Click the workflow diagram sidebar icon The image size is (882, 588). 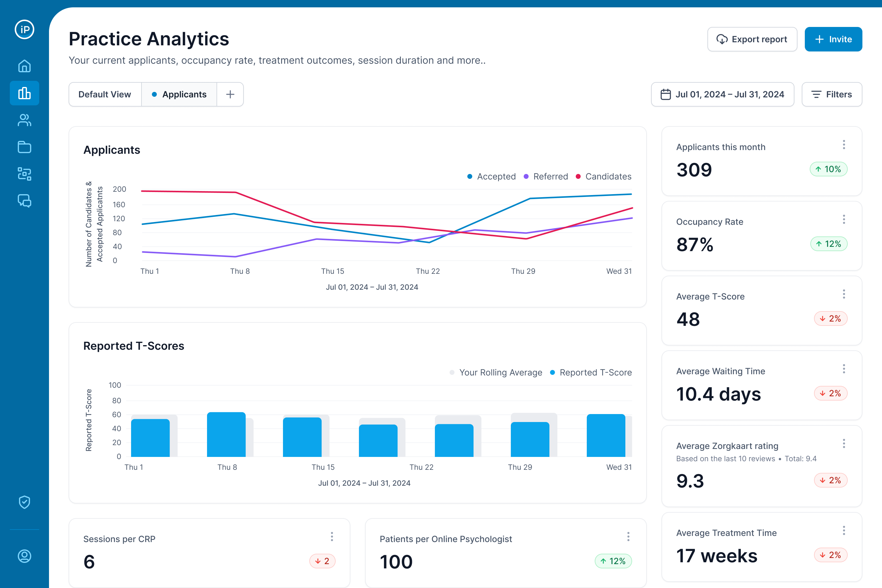pyautogui.click(x=24, y=174)
